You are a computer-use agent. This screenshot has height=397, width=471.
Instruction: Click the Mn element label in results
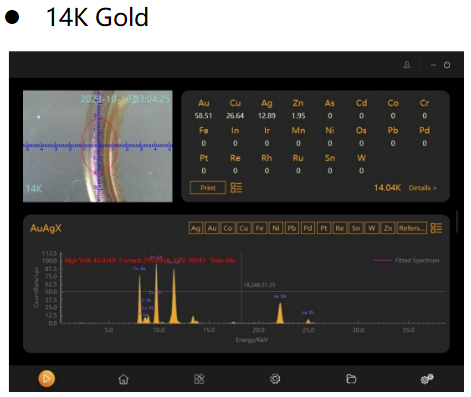tap(298, 130)
